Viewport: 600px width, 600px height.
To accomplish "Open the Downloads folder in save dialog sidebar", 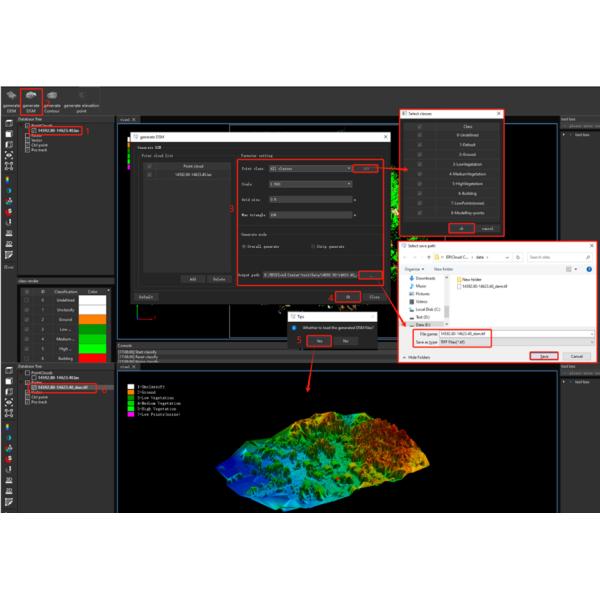I will (x=426, y=279).
